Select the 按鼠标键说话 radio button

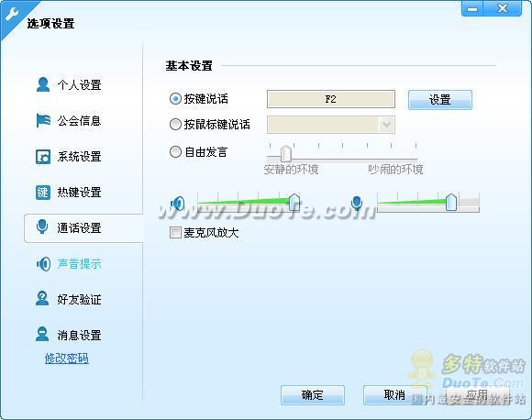[175, 125]
